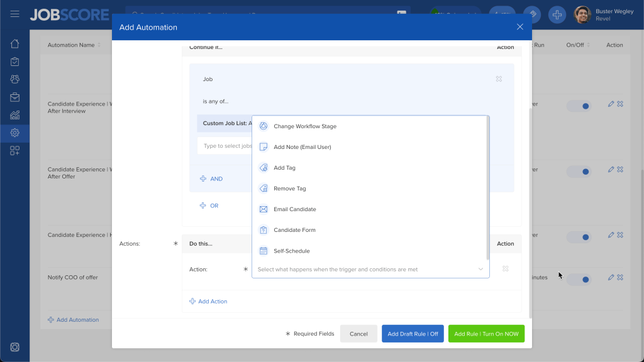
Task: Click the Add Rule | Turn On NOW button
Action: tap(486, 334)
